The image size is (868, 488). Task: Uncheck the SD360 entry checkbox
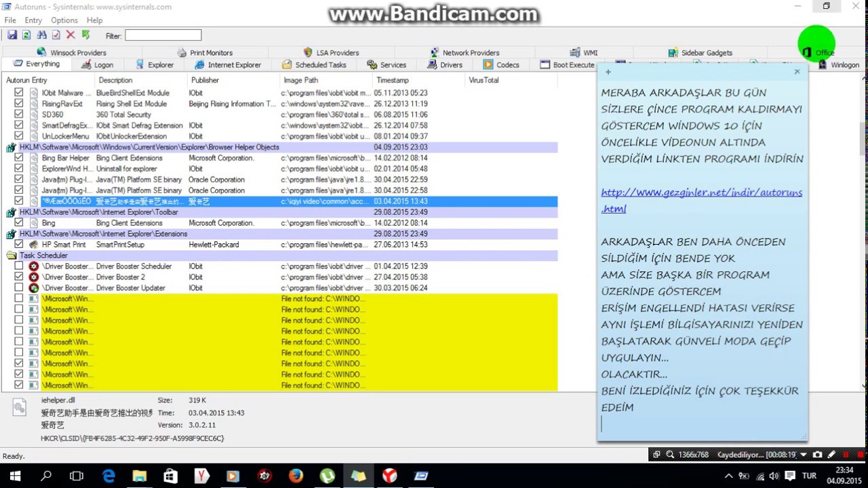click(18, 115)
